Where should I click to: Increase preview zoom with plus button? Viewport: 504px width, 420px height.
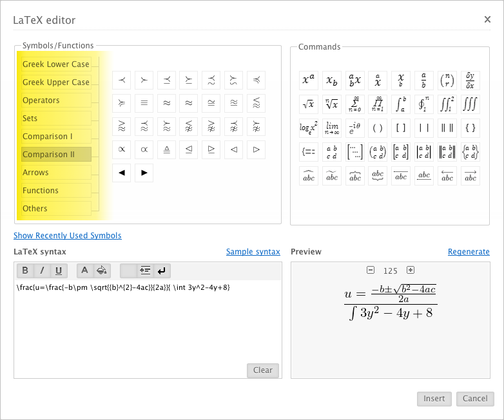[411, 271]
